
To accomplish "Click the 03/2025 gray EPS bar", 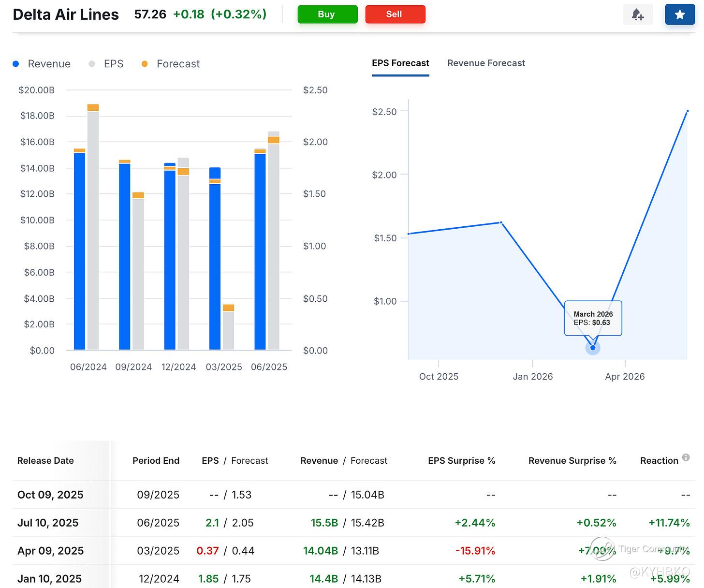I will pyautogui.click(x=228, y=330).
